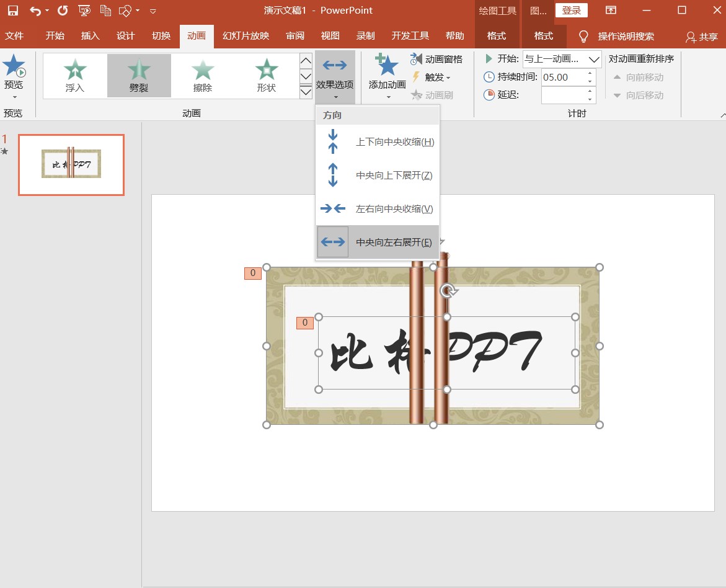Choose the 浮入 animation effect

click(75, 76)
